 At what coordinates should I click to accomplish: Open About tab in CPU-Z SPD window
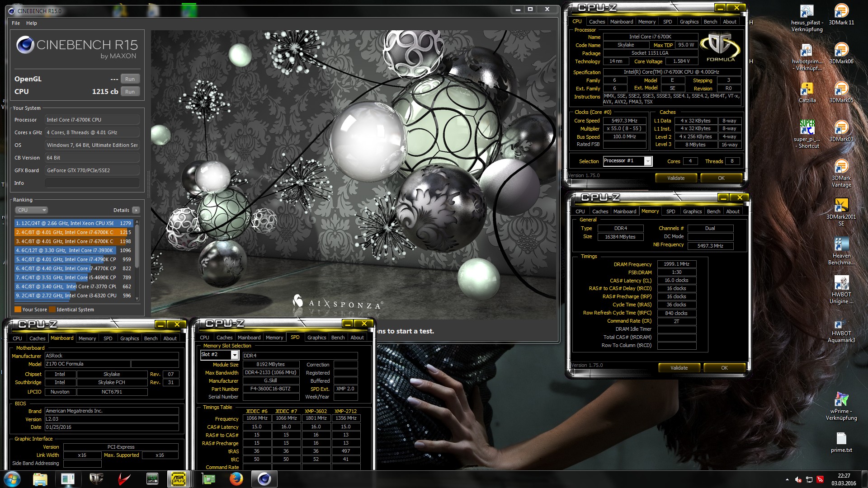(x=357, y=338)
